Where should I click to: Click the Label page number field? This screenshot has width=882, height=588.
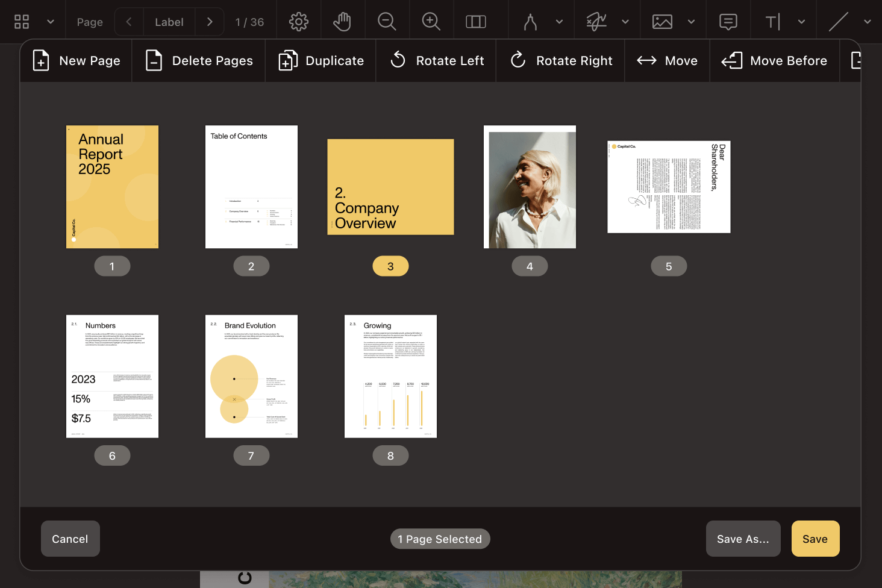[169, 22]
